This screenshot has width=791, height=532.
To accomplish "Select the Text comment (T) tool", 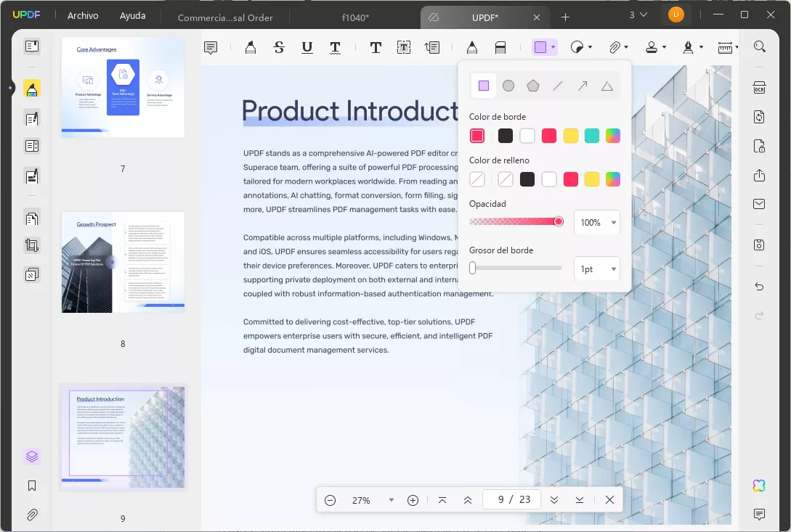I will (376, 47).
